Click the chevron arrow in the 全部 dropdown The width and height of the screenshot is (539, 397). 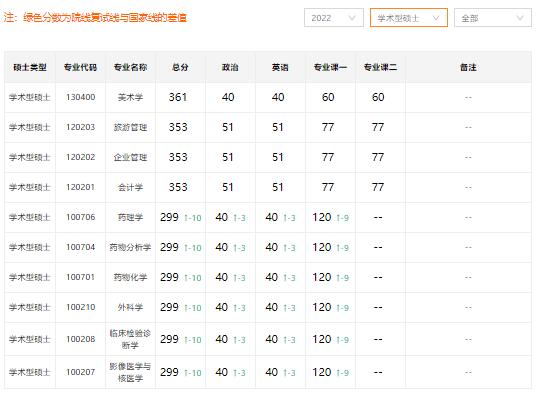click(x=520, y=18)
